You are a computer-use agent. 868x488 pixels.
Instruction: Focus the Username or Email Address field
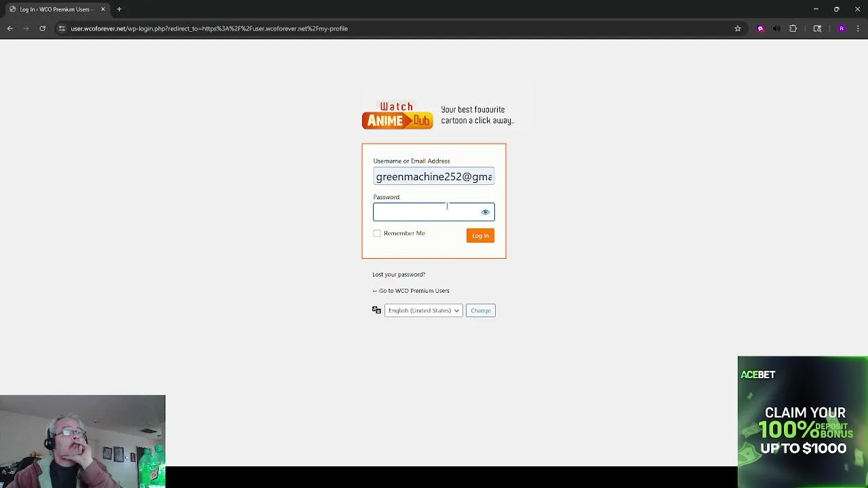point(434,176)
